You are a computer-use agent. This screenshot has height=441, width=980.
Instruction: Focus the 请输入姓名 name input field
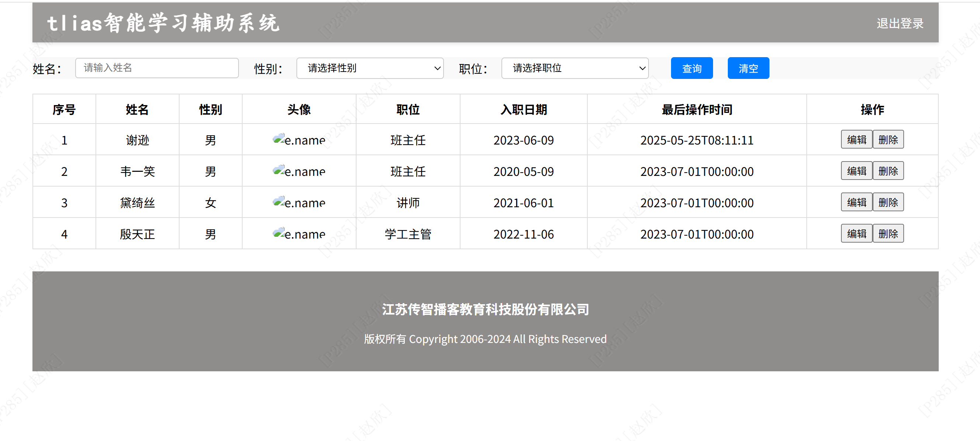click(x=157, y=68)
